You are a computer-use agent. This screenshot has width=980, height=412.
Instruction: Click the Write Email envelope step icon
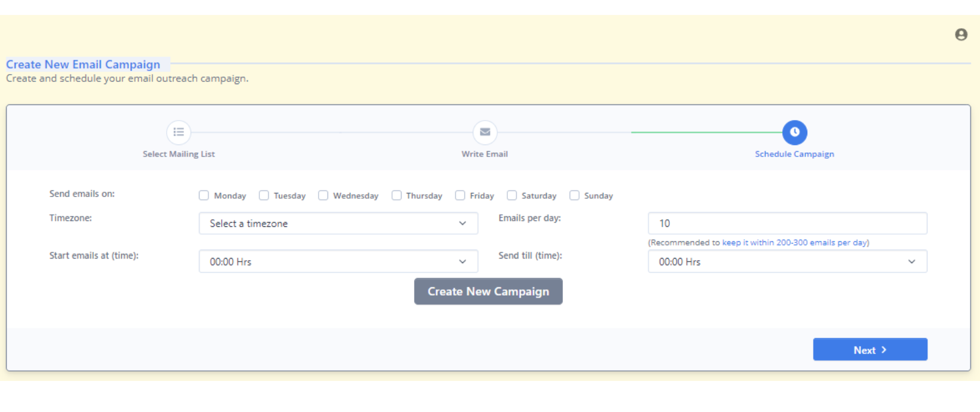pyautogui.click(x=485, y=132)
